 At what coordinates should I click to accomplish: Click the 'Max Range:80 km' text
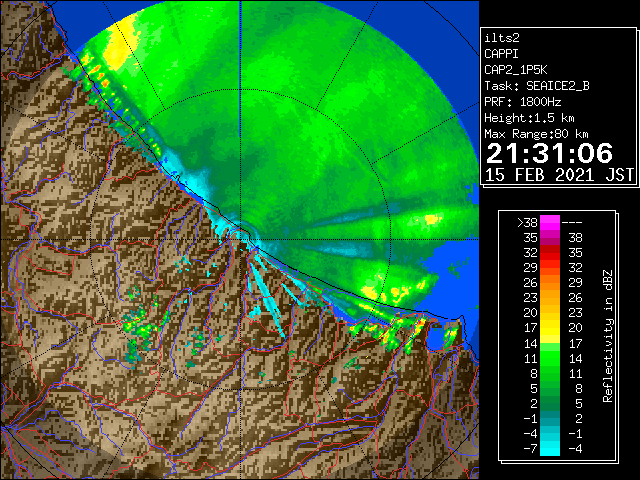[x=536, y=134]
